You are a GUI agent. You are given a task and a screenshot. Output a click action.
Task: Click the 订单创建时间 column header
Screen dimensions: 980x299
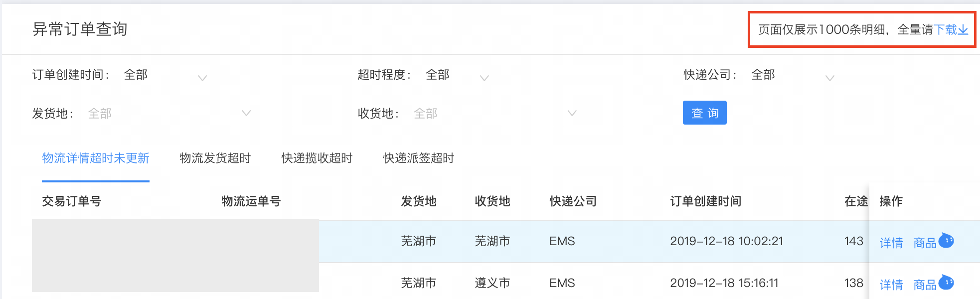pos(705,201)
